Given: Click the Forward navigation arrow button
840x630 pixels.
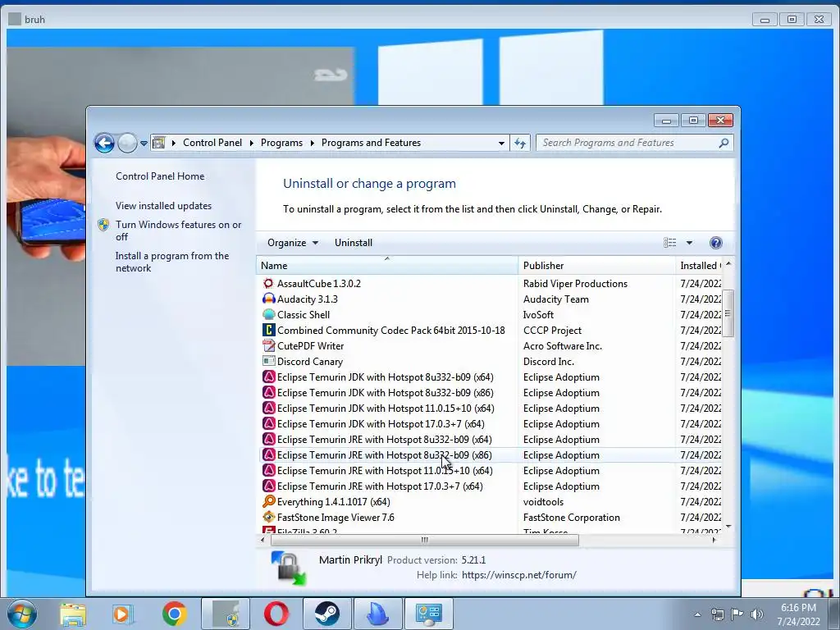Looking at the screenshot, I should pos(127,143).
